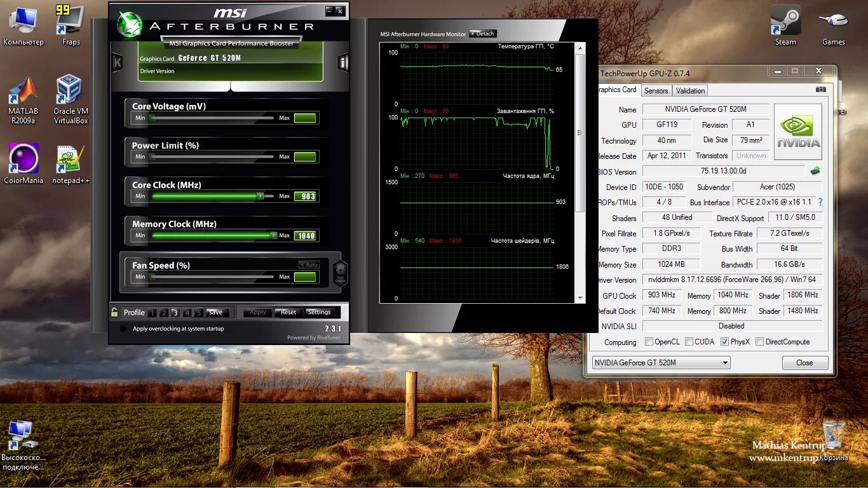Image resolution: width=868 pixels, height=488 pixels.
Task: Click the Memory Clock value field 1040
Action: tap(305, 236)
